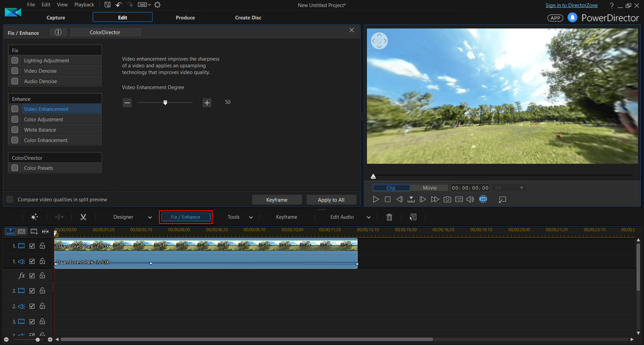Undo the last action
The image size is (644, 345).
click(119, 5)
